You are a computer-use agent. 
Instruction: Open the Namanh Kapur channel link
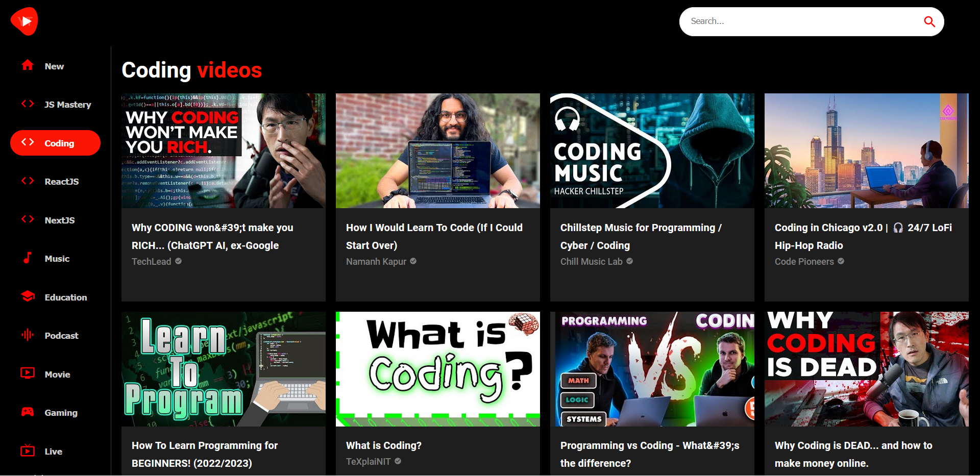[x=377, y=261]
